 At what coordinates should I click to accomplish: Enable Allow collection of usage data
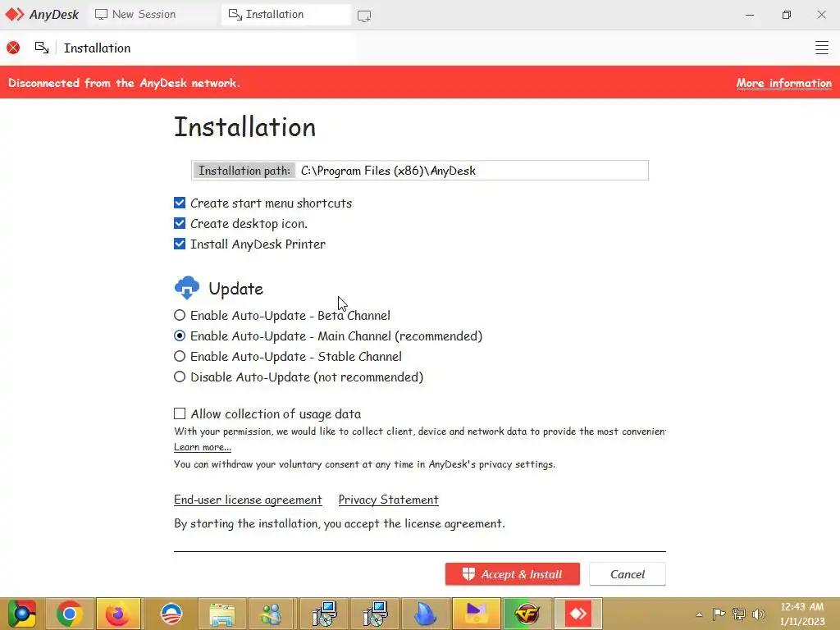(x=180, y=413)
